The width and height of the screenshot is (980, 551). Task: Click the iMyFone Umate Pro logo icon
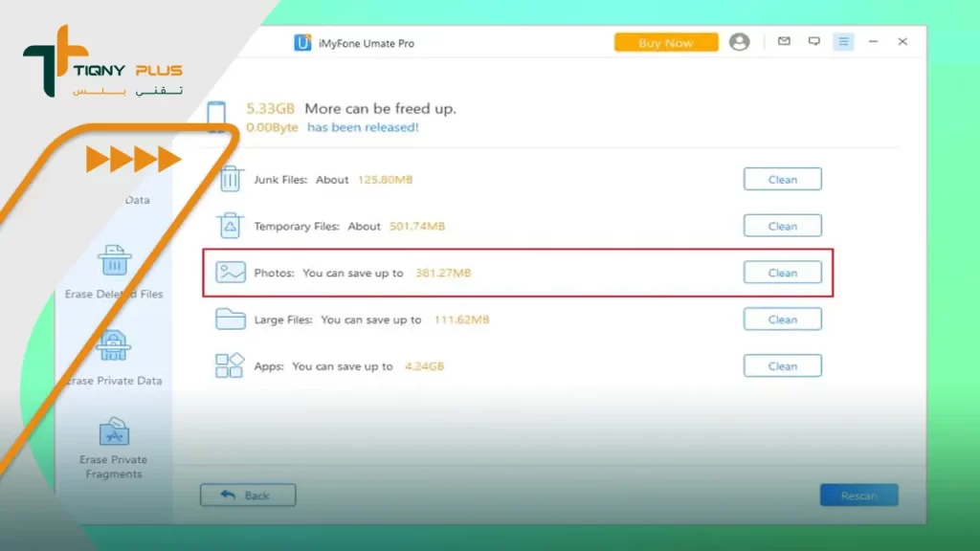coord(302,42)
